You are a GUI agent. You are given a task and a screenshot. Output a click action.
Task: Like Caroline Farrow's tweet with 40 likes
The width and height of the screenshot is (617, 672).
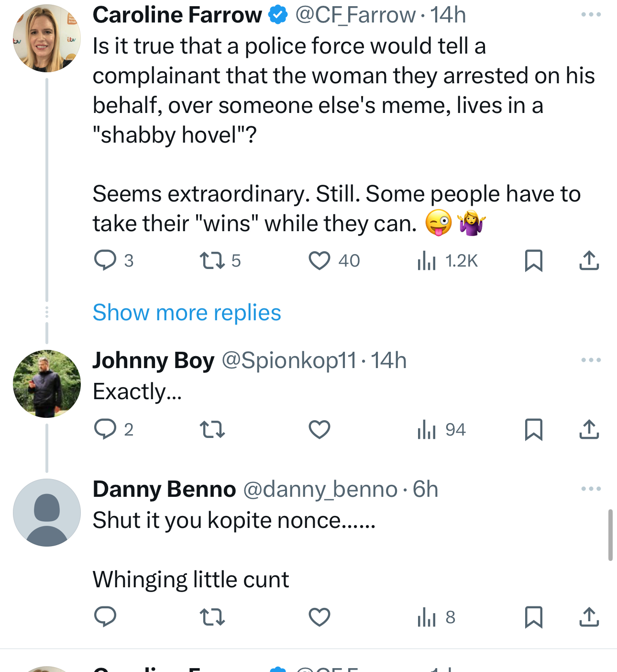(319, 261)
